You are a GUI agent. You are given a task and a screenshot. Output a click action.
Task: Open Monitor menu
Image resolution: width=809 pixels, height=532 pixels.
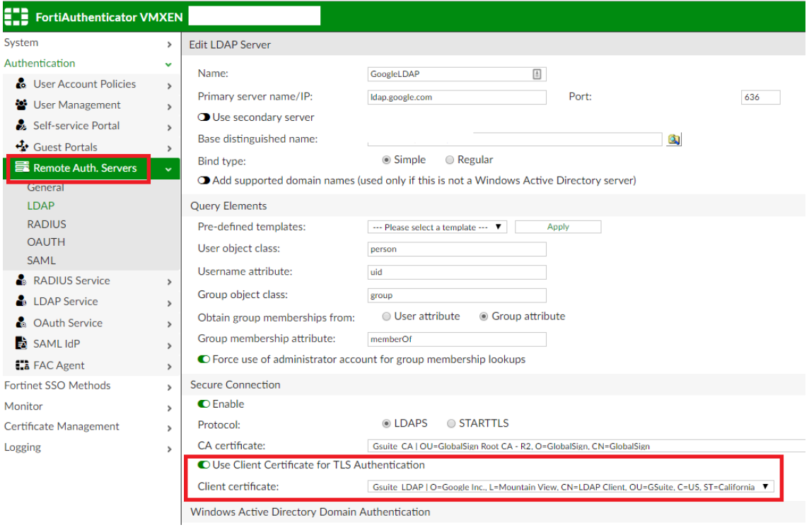point(23,406)
